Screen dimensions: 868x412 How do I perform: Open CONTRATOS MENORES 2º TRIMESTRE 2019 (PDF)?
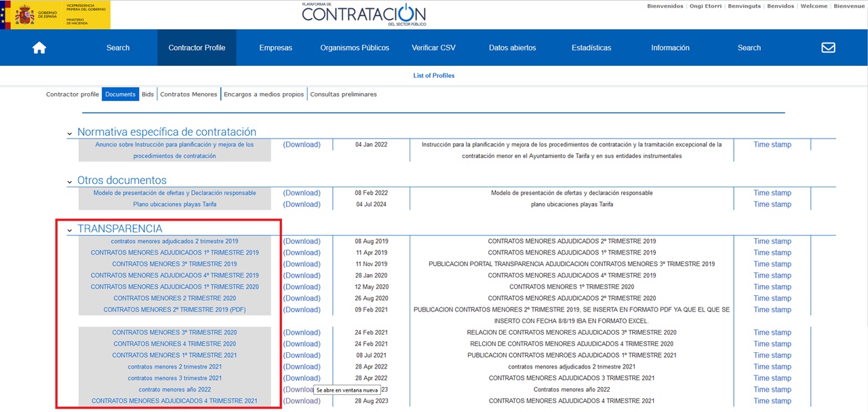click(174, 310)
